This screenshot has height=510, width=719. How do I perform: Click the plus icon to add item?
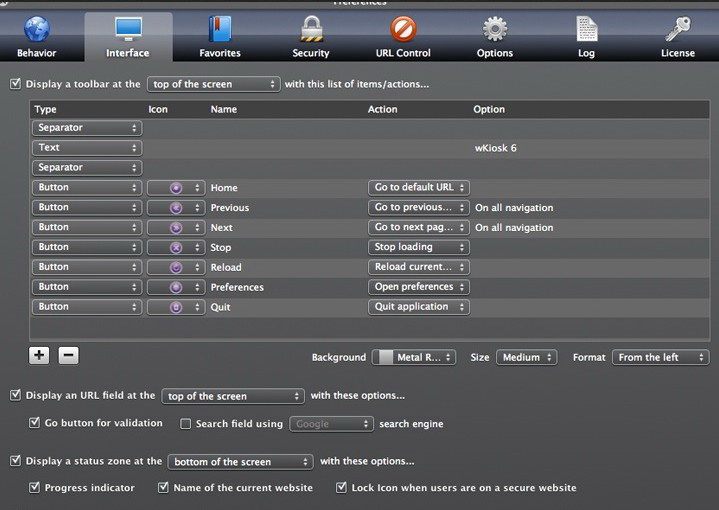tap(40, 355)
